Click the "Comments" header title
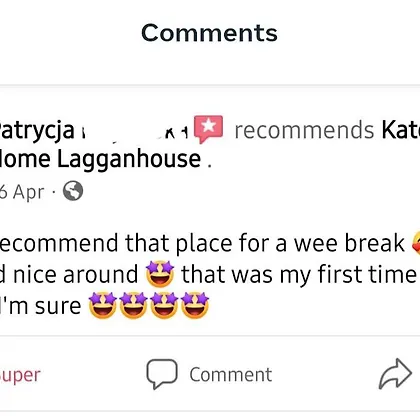 (209, 33)
